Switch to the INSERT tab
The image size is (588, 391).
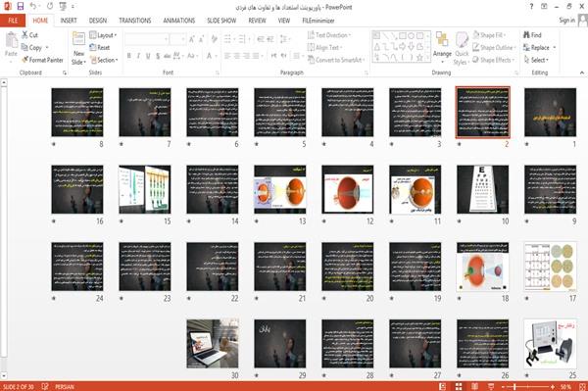pos(69,21)
